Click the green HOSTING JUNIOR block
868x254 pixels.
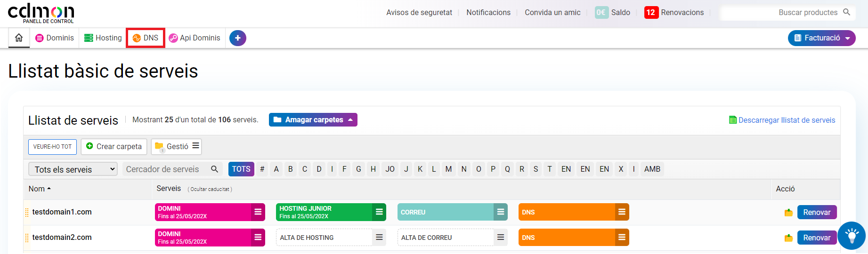point(324,212)
